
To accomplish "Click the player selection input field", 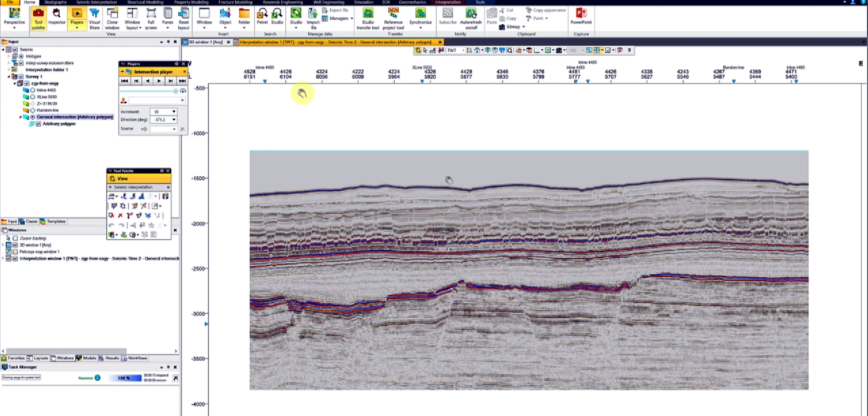I will 157,101.
